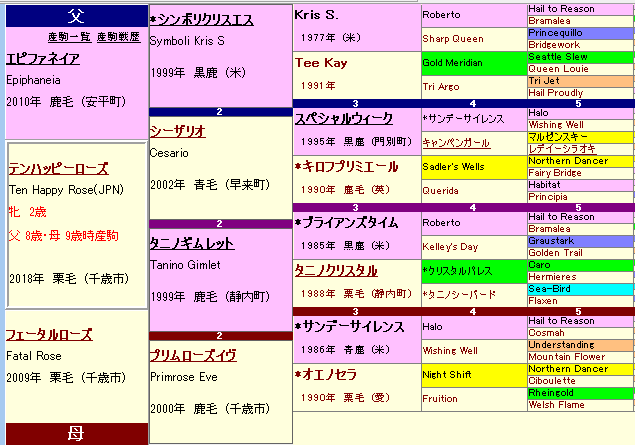Click Bridgework cell
Screen dimensions: 635x445
pos(580,45)
